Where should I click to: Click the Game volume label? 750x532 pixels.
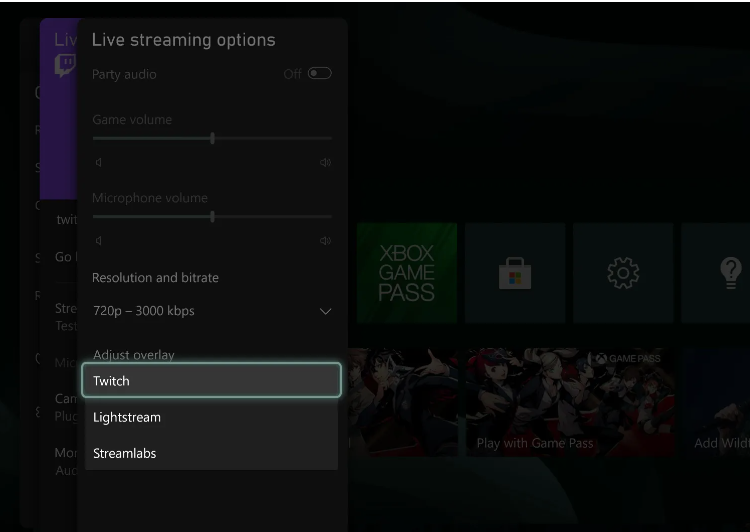click(x=132, y=119)
